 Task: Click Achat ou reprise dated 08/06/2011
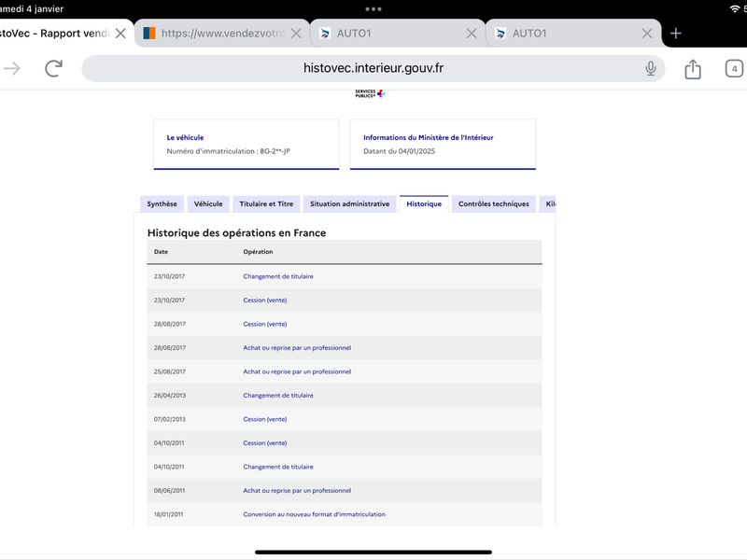(x=297, y=491)
